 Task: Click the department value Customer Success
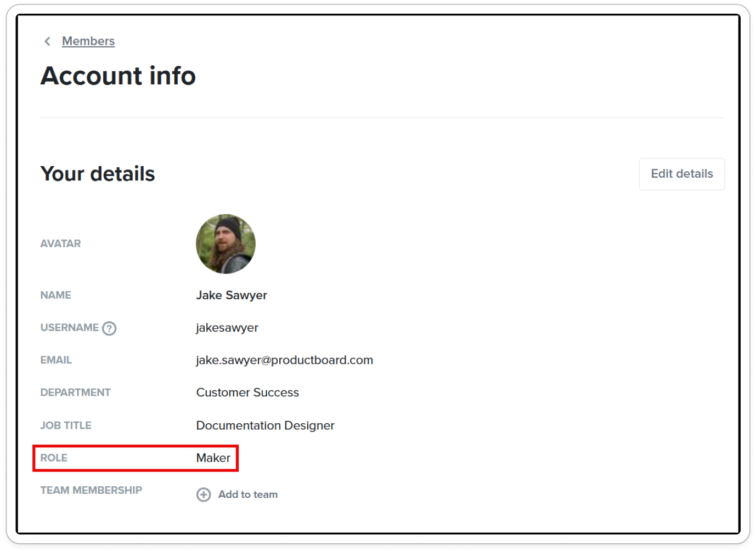(x=247, y=392)
